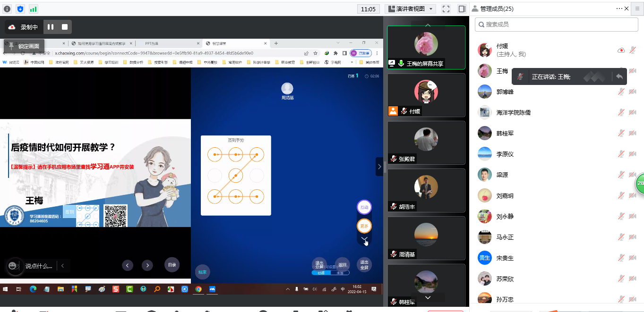Image resolution: width=644 pixels, height=312 pixels.
Task: Pause the meeting recording
Action: tap(51, 27)
